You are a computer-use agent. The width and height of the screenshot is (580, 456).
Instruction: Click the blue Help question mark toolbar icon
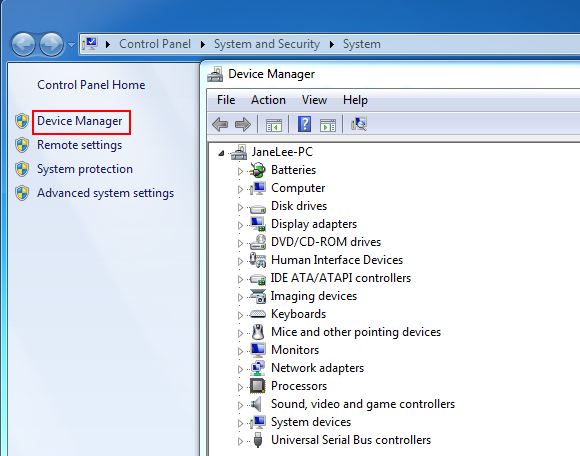coord(304,124)
